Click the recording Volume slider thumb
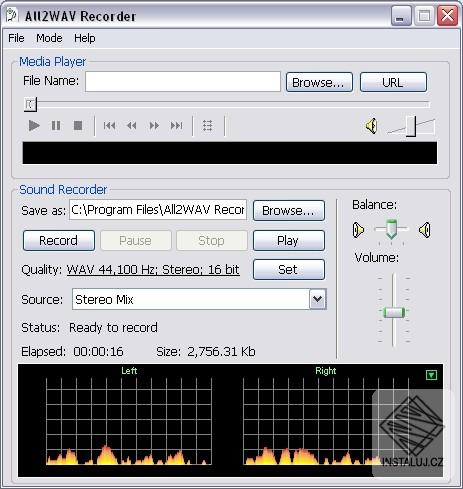The height and width of the screenshot is (489, 463). (x=394, y=312)
